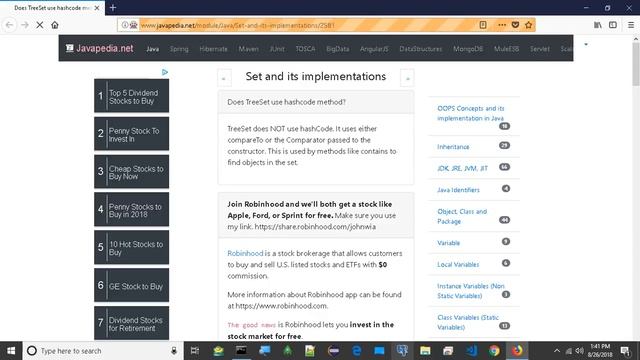Open Instance Variables (Non Static Variables) topic
Screen dimensions: 640x360
coord(471,291)
